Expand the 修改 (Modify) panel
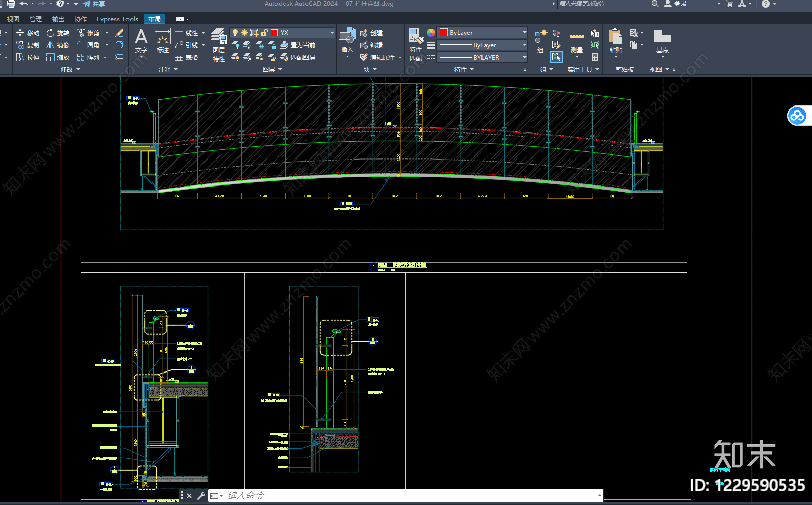This screenshot has width=812, height=505. [x=70, y=69]
